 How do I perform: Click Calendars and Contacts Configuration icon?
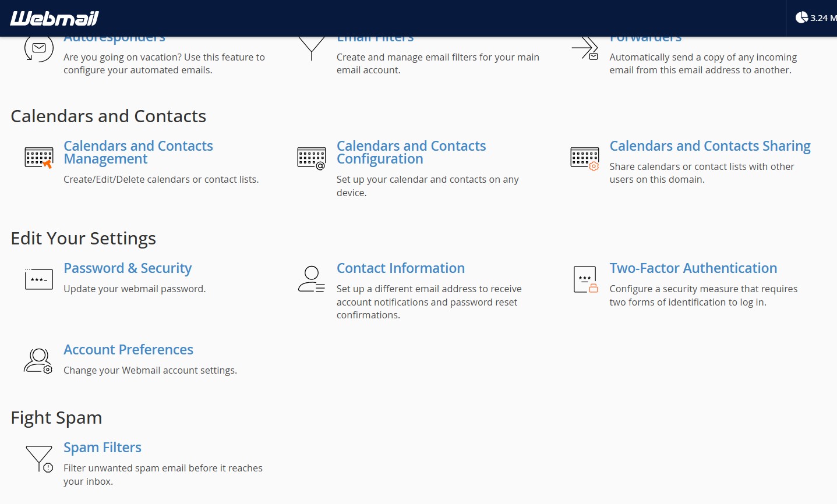click(312, 158)
